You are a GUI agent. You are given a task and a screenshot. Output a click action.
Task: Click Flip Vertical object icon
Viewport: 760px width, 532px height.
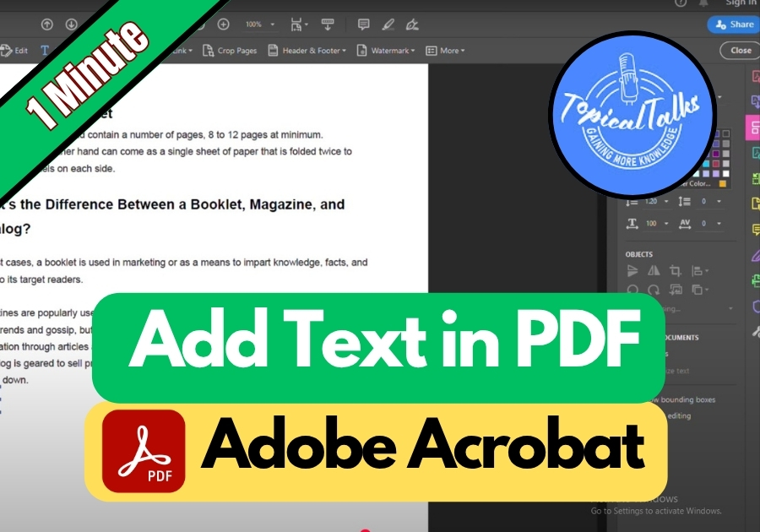632,270
